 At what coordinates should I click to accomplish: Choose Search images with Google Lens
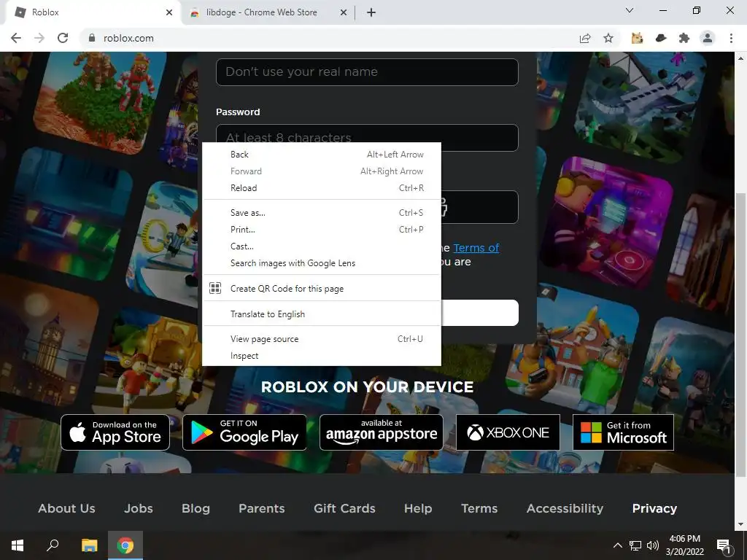click(x=322, y=262)
